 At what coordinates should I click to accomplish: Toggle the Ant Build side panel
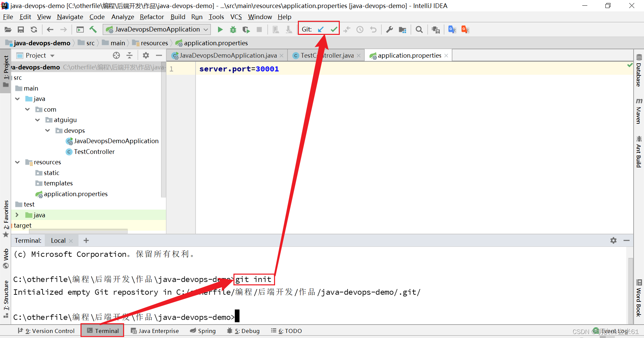coord(639,152)
